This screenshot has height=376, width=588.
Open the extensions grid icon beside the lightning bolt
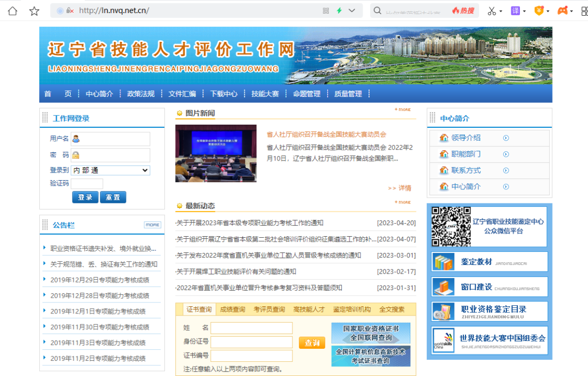326,10
